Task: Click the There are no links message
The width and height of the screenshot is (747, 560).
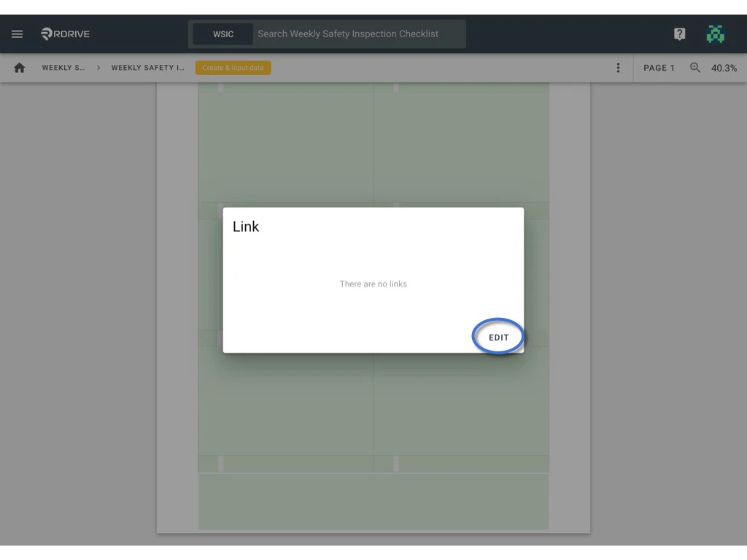Action: (373, 284)
